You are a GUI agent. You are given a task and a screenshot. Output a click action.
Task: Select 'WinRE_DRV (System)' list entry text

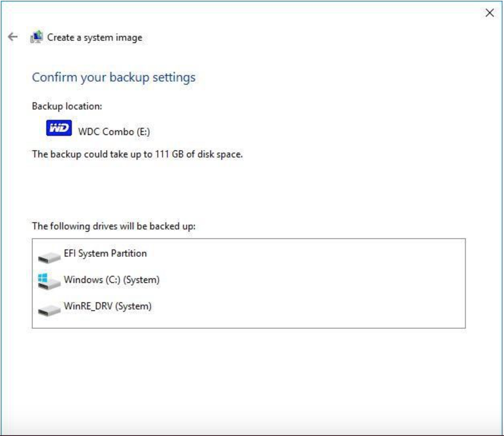[108, 306]
